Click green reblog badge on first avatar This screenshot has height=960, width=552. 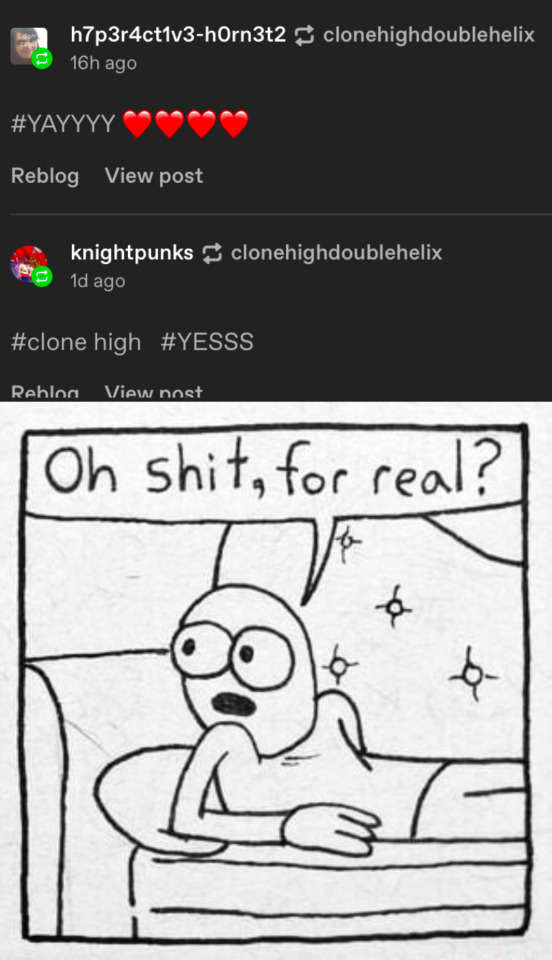tap(42, 59)
